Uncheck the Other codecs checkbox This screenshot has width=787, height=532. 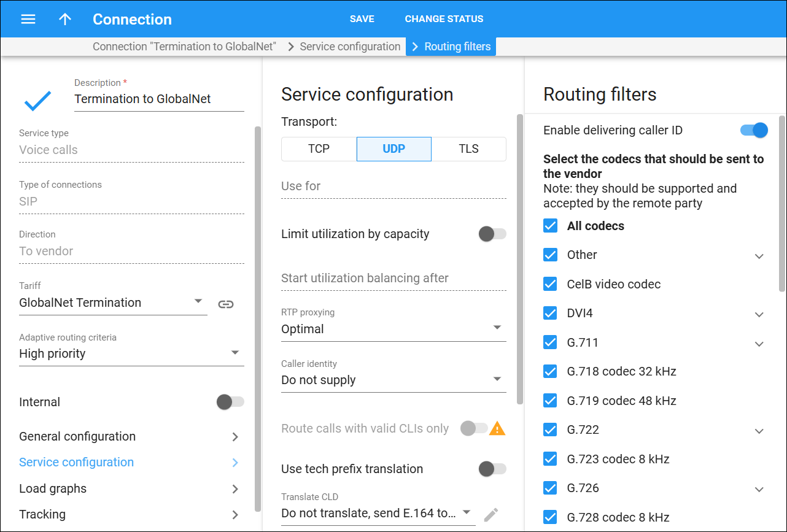pos(551,255)
